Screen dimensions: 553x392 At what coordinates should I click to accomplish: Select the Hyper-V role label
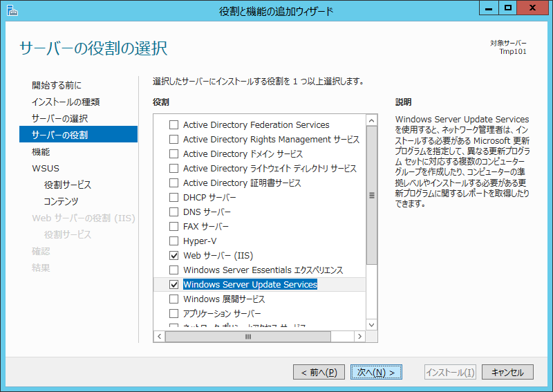point(200,241)
